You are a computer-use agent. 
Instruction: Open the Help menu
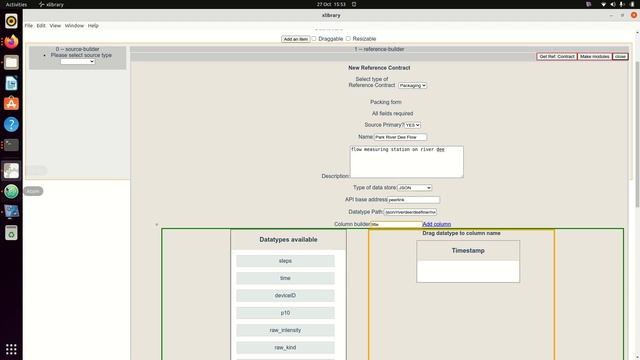coord(93,26)
